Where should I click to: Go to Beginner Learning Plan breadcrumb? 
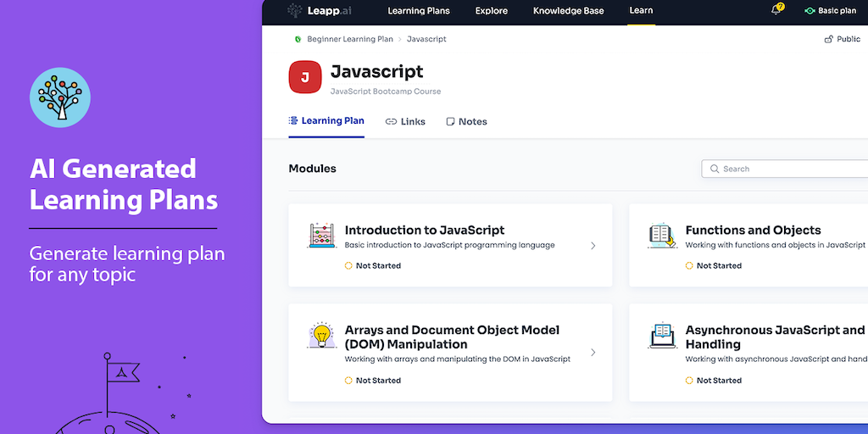pos(349,39)
